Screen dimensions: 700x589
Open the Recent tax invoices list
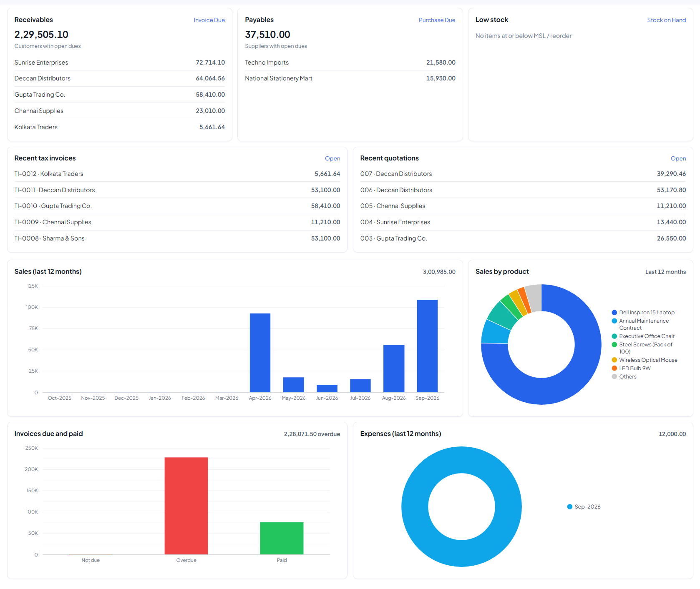coord(332,158)
